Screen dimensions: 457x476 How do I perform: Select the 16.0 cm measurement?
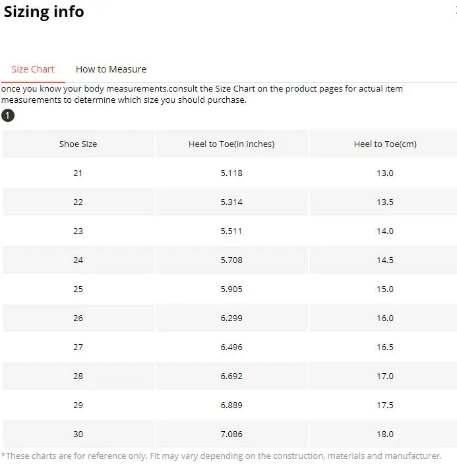385,318
